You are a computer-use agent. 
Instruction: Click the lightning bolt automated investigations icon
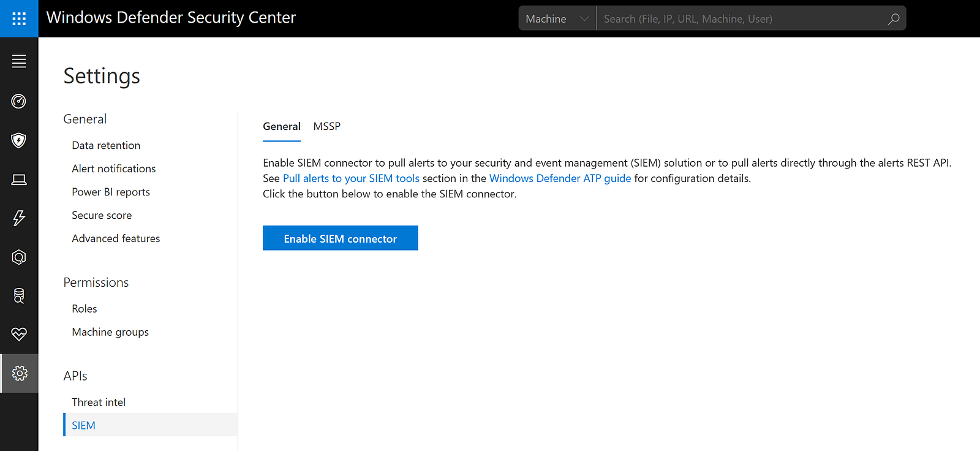point(19,218)
